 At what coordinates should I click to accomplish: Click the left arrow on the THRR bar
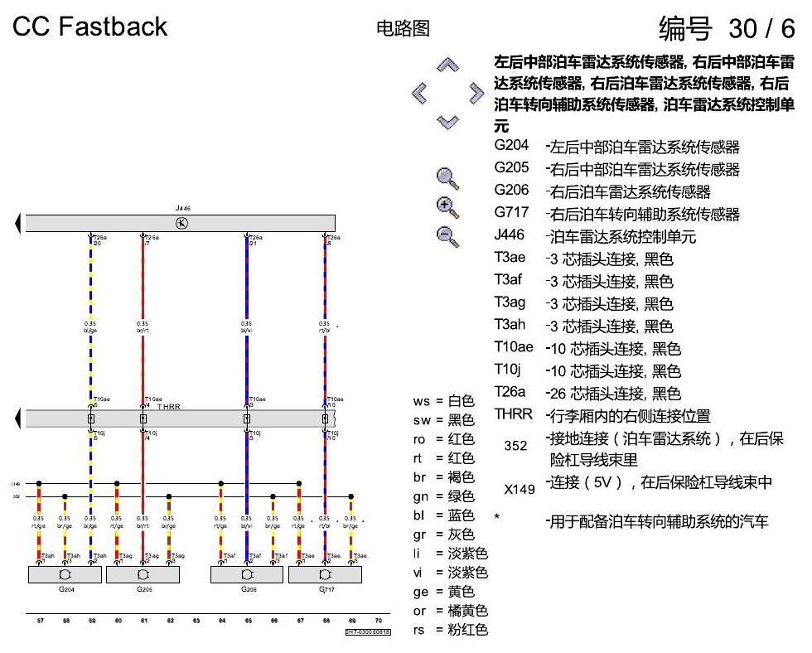tap(17, 418)
